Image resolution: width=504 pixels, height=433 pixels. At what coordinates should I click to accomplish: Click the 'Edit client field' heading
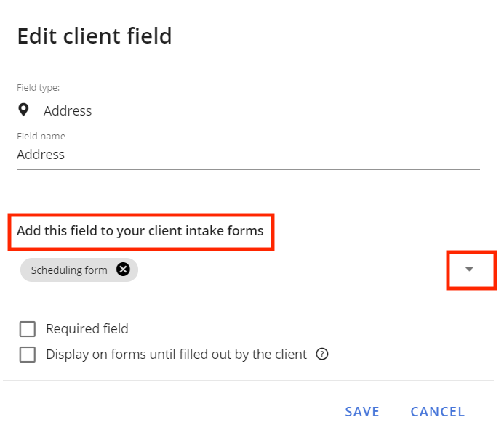[x=95, y=36]
